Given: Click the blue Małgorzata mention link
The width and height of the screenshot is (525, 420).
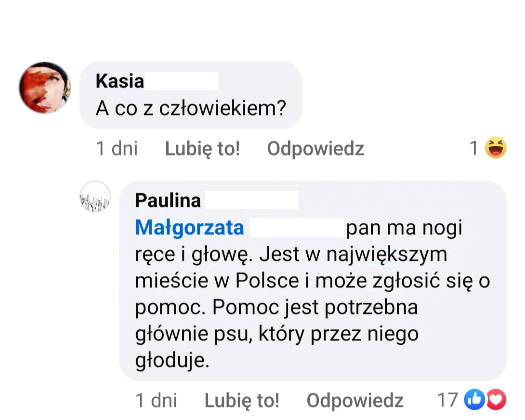Looking at the screenshot, I should (189, 228).
